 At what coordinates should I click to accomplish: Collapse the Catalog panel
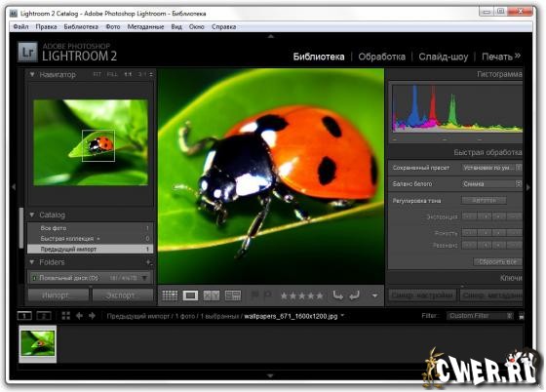(32, 216)
